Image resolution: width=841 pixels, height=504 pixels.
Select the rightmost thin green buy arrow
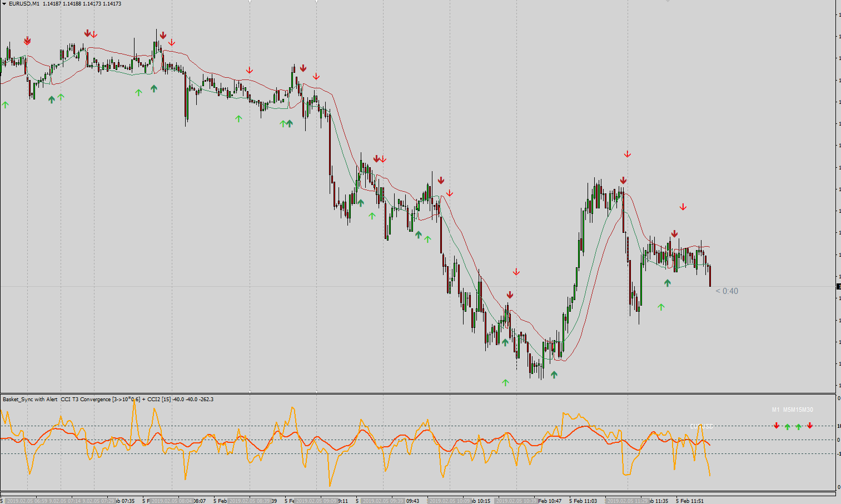(661, 307)
